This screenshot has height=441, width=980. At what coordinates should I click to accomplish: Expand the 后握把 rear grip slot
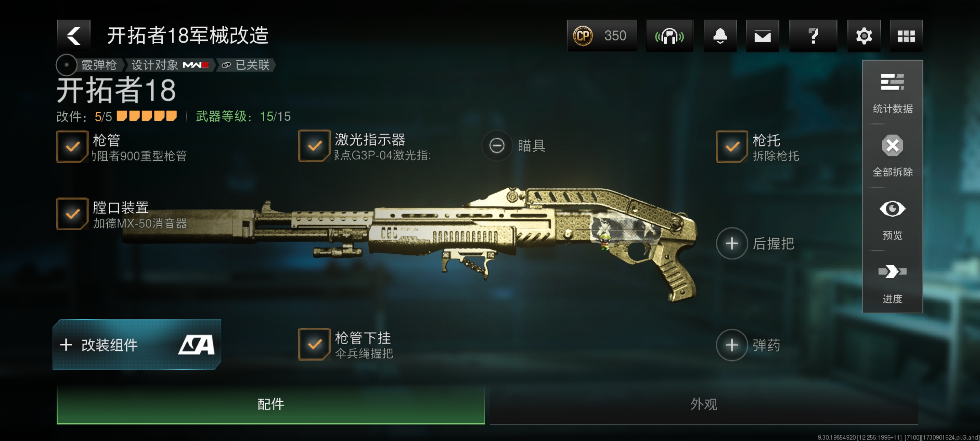732,243
